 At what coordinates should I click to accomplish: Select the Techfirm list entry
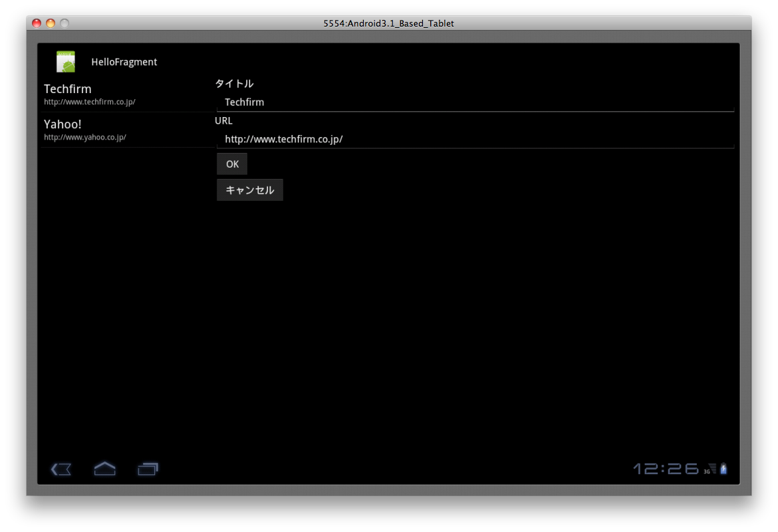pos(128,94)
